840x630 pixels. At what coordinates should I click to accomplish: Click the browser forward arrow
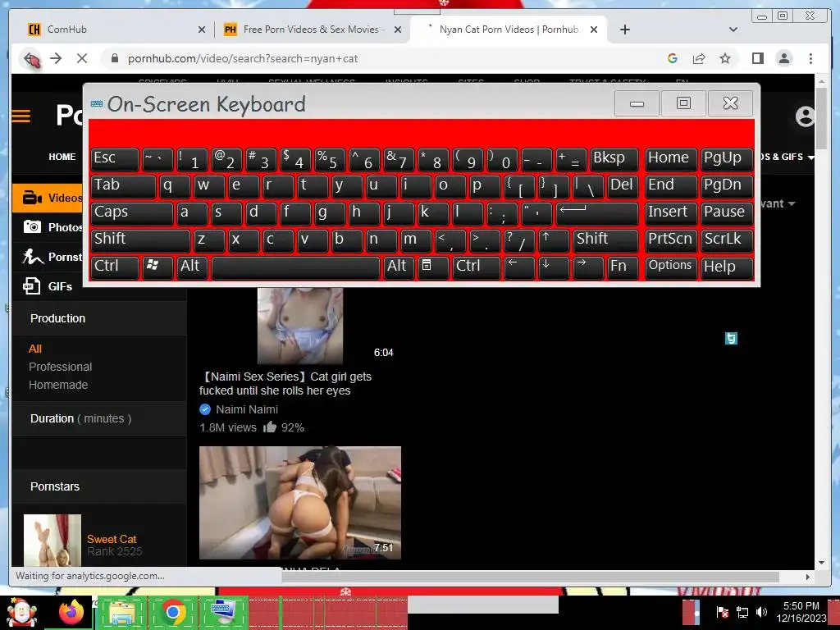pos(56,58)
